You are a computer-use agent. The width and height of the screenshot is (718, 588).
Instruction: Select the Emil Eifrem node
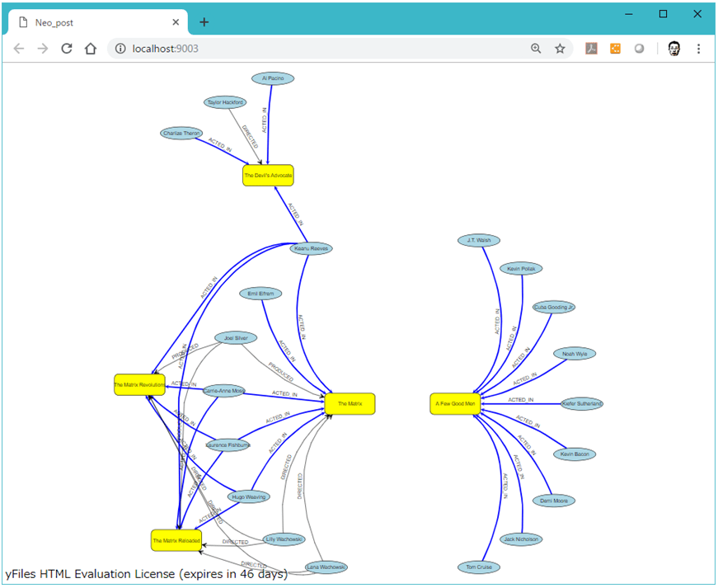(260, 294)
